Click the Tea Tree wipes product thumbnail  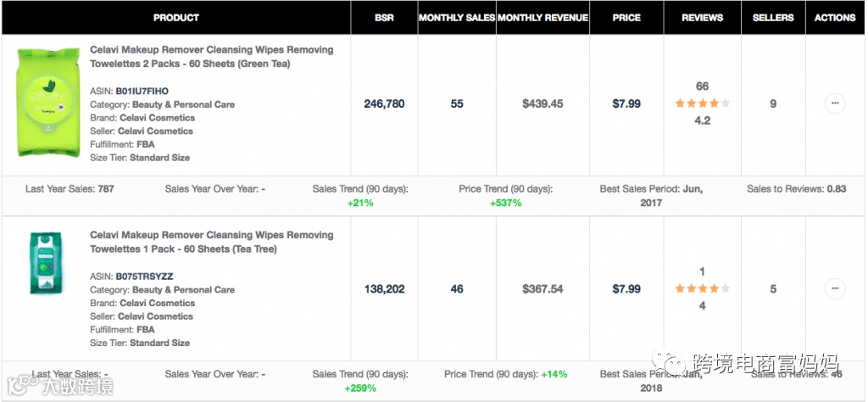(x=42, y=263)
